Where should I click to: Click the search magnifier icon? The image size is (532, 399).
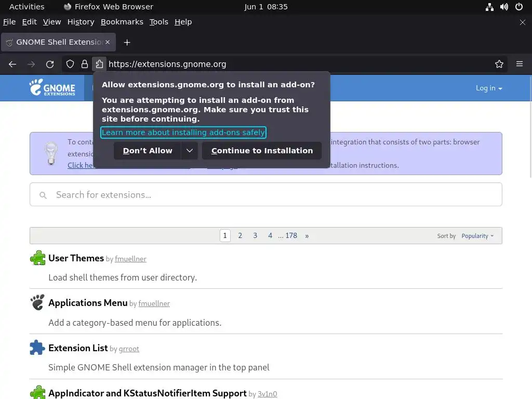point(43,195)
